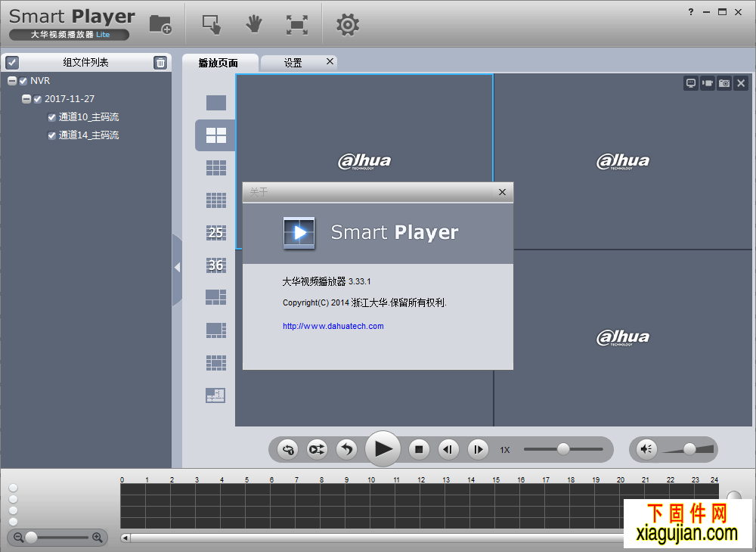Uncheck 通道14_主码流 checkbox
The height and width of the screenshot is (552, 756).
pyautogui.click(x=51, y=135)
